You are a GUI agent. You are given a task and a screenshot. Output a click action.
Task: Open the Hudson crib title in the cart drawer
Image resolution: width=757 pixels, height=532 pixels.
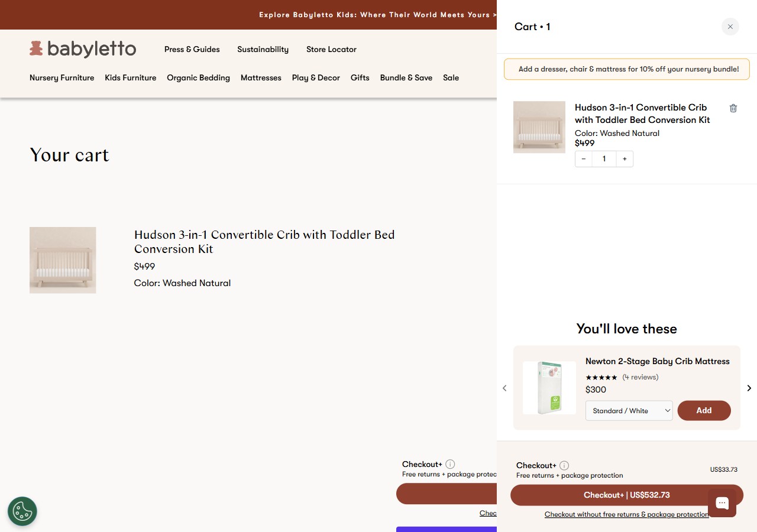[x=642, y=113]
